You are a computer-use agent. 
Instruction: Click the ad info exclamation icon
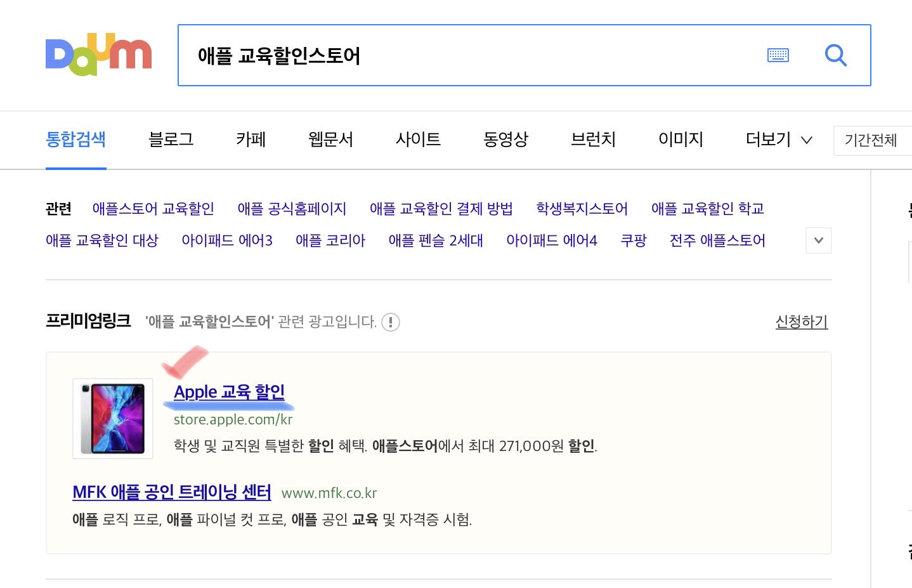[x=391, y=322]
